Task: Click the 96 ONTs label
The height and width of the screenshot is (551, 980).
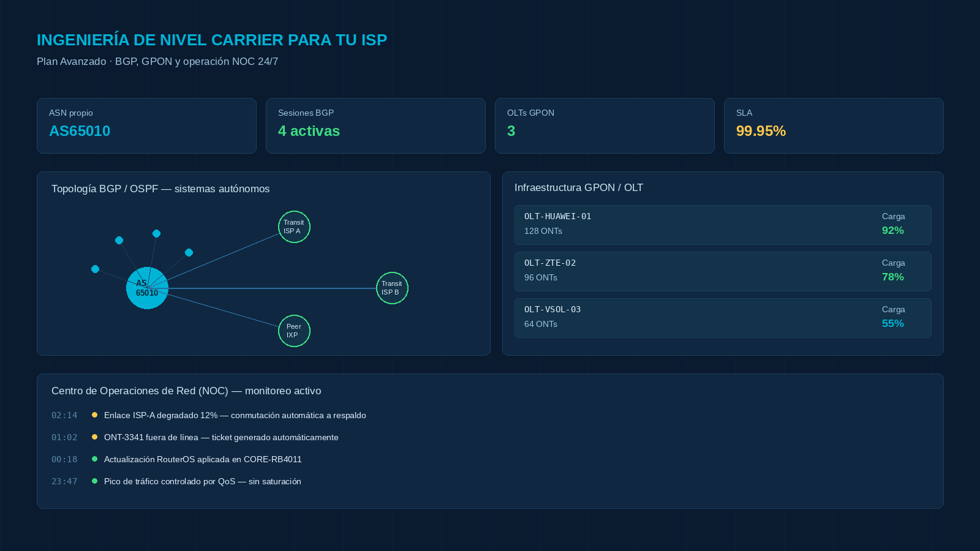Action: (x=540, y=277)
